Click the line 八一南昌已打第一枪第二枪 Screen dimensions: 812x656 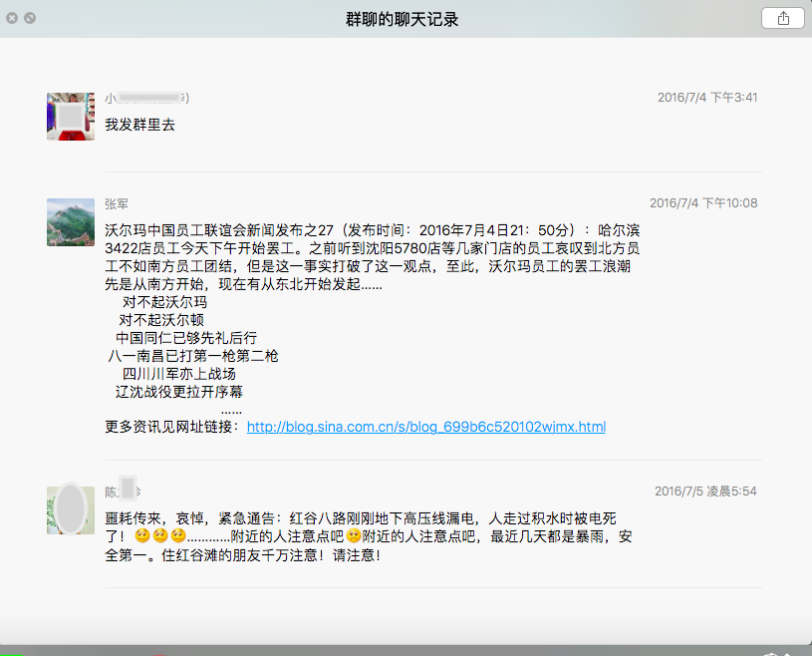click(193, 356)
